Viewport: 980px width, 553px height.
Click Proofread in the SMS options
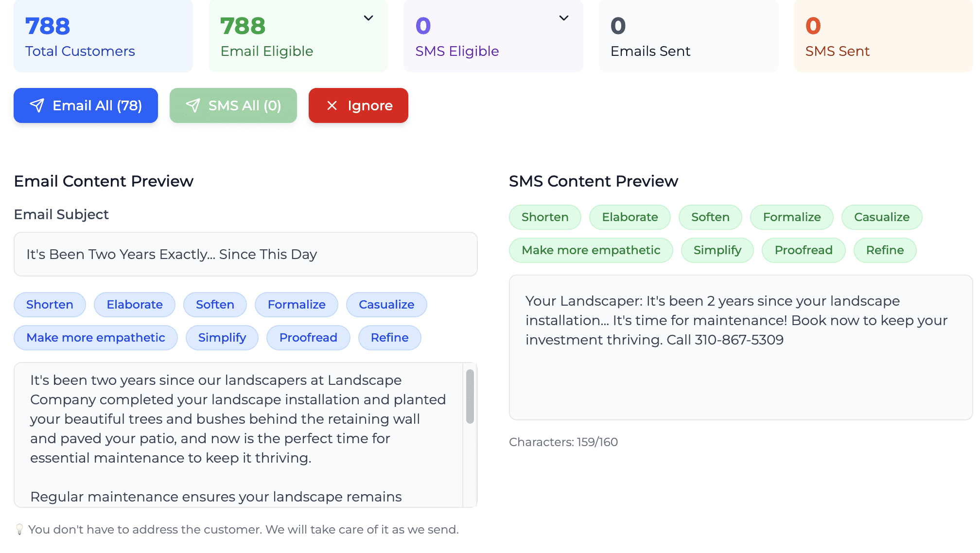(x=803, y=250)
